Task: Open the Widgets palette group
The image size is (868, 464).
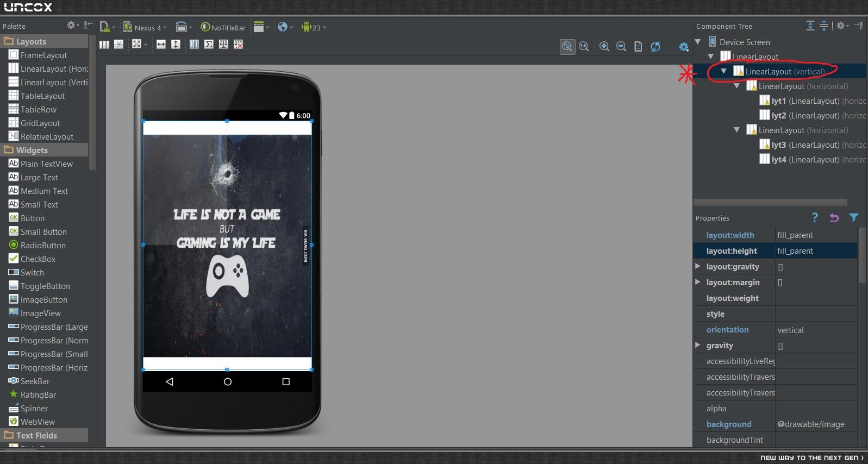Action: (44, 150)
